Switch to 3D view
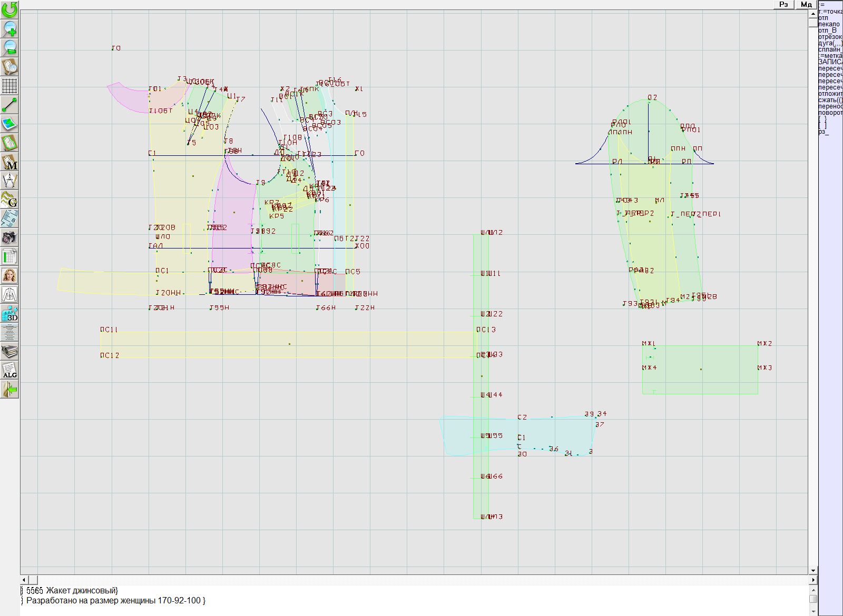This screenshot has width=843, height=616. tap(9, 314)
